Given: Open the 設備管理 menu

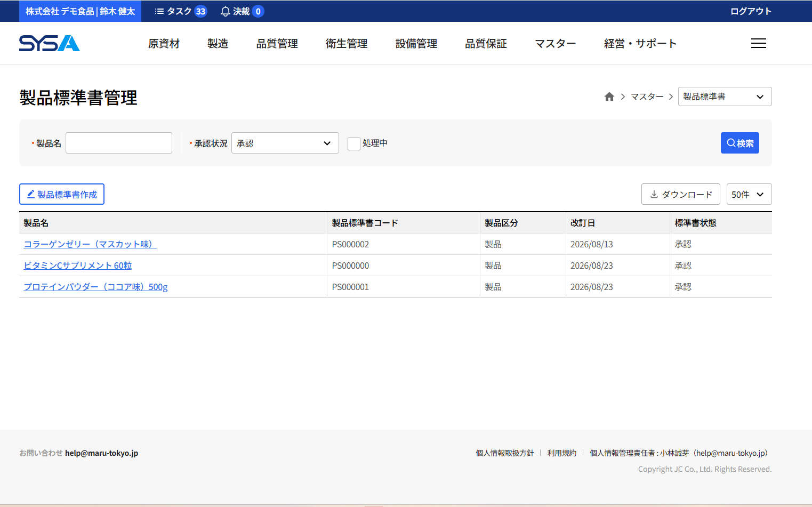Looking at the screenshot, I should [416, 44].
